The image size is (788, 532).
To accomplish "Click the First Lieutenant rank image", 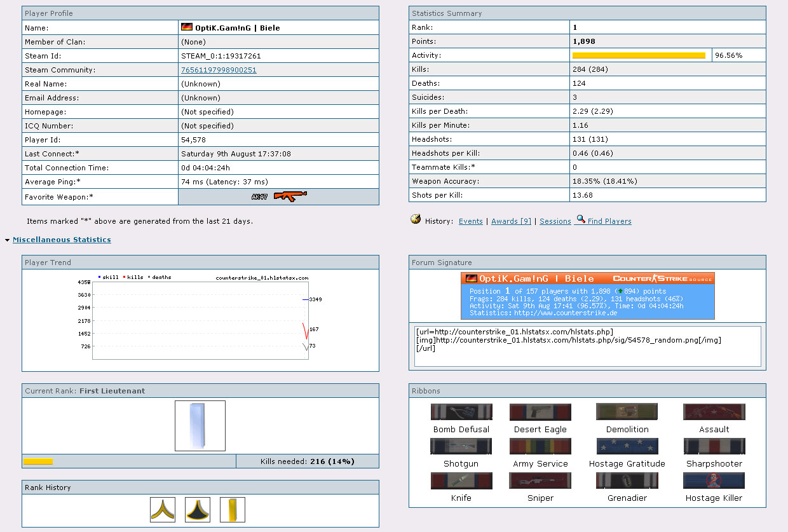I will click(x=200, y=426).
